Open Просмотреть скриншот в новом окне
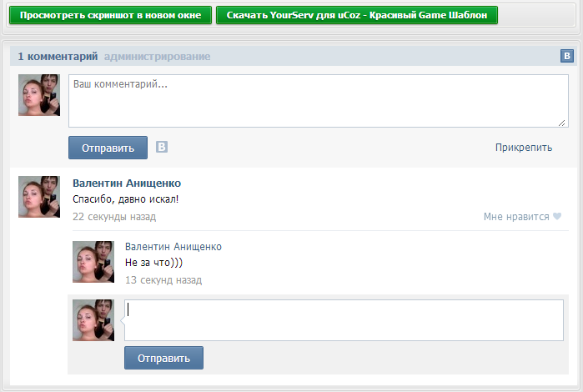Viewport: 583px width, 392px height. click(x=110, y=15)
